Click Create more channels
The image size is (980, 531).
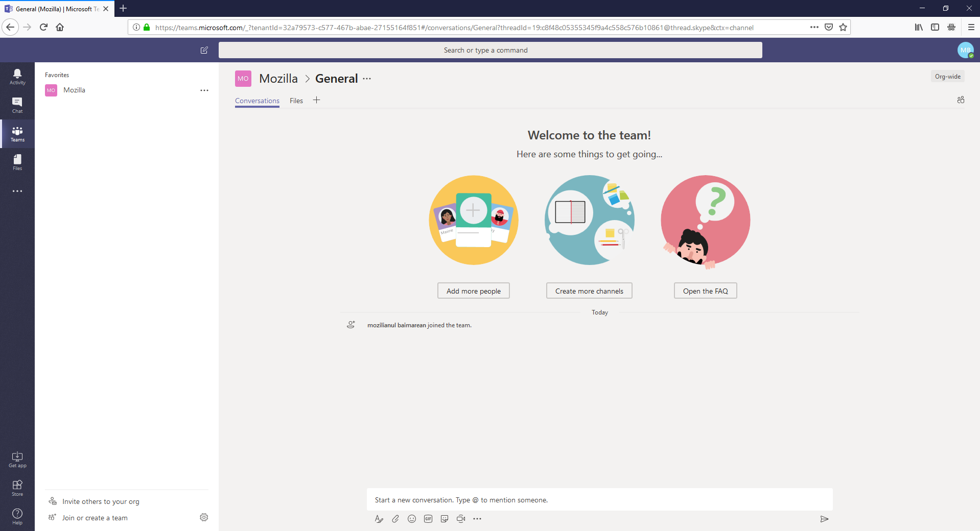[589, 291]
